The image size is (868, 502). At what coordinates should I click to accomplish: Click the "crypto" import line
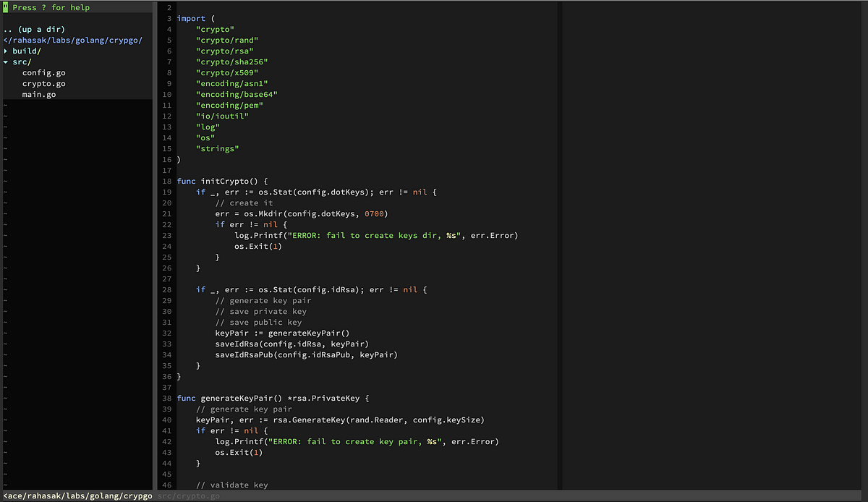pos(215,29)
